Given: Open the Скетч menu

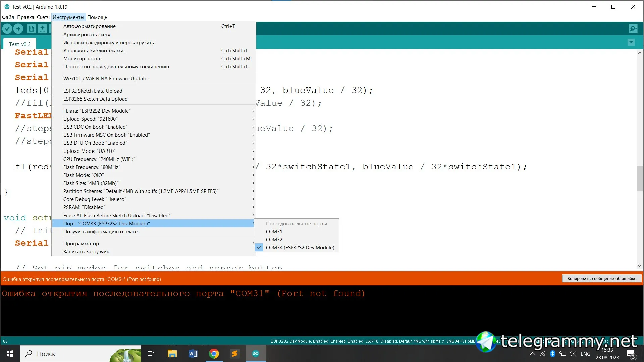Looking at the screenshot, I should click(x=43, y=17).
